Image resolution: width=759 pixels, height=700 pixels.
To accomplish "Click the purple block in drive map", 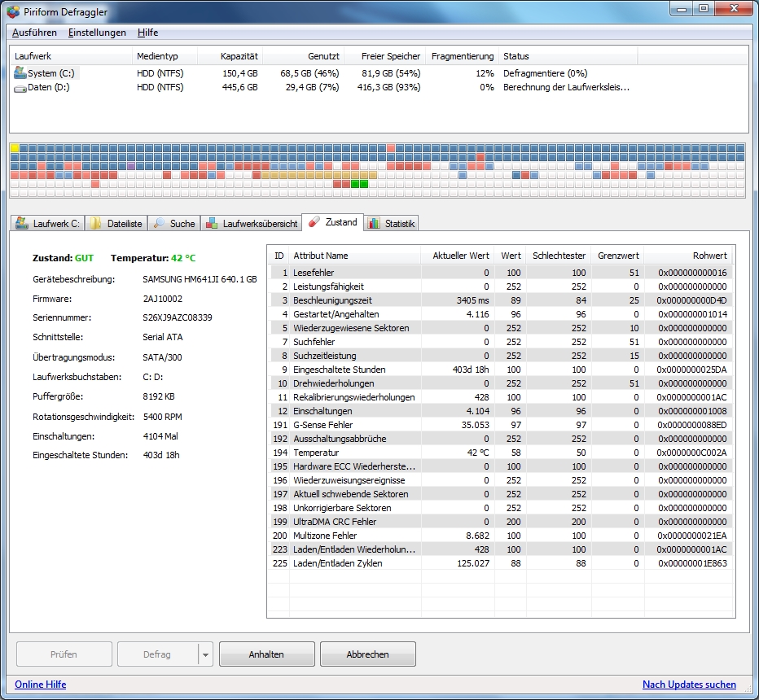I will [x=130, y=166].
